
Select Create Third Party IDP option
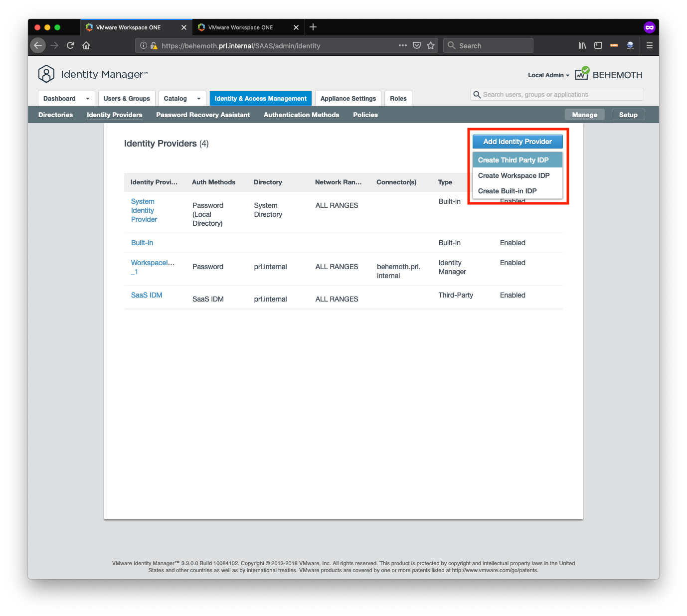517,160
